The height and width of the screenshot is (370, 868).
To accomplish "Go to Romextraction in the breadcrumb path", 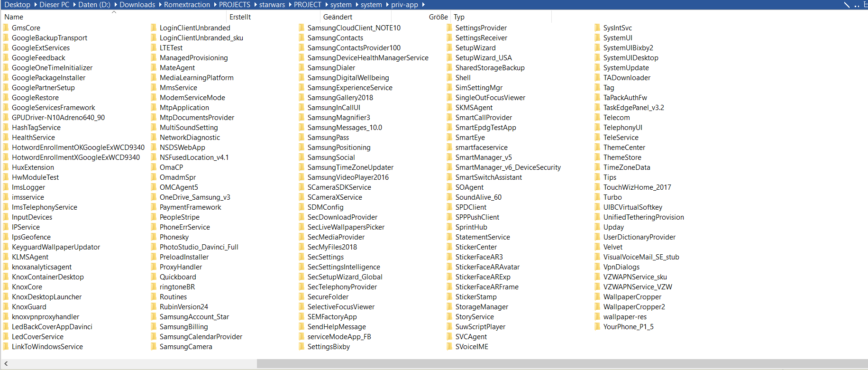I will point(187,5).
